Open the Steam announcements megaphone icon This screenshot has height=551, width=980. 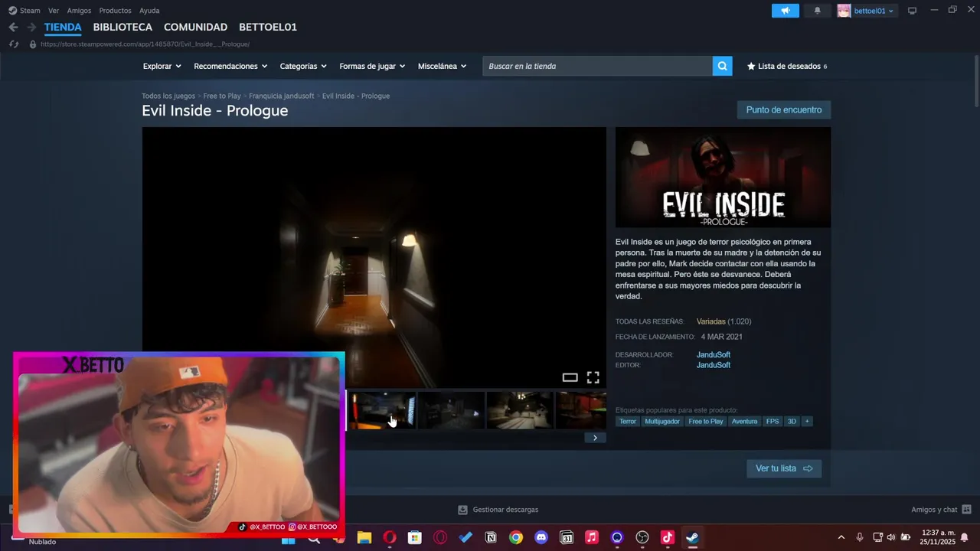point(785,11)
